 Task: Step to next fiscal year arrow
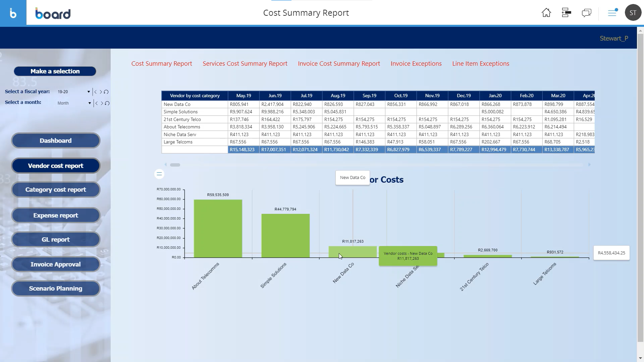coord(101,92)
